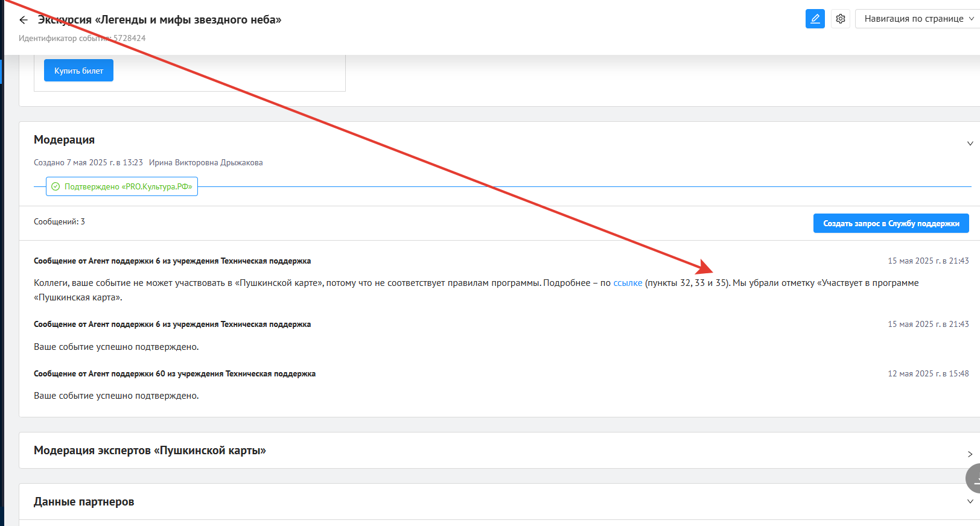Click the gray floating round button at right edge
Screen dimensions: 980x526
(973, 478)
